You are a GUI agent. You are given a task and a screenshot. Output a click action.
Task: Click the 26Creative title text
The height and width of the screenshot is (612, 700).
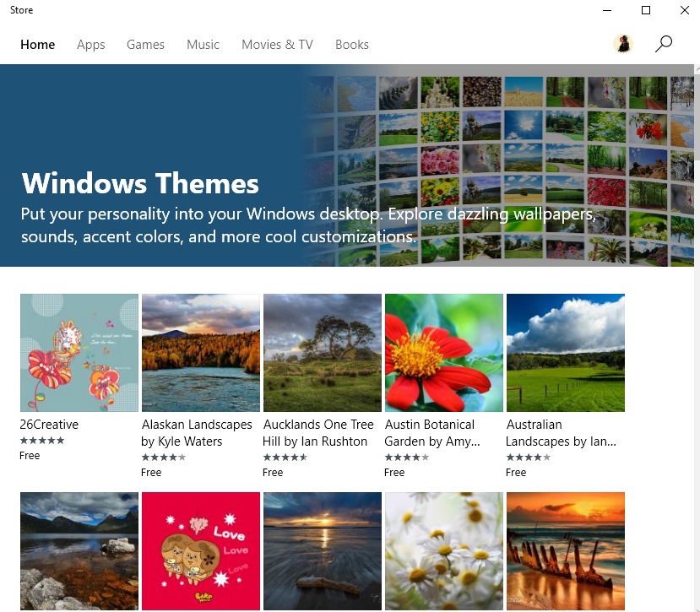(x=49, y=425)
